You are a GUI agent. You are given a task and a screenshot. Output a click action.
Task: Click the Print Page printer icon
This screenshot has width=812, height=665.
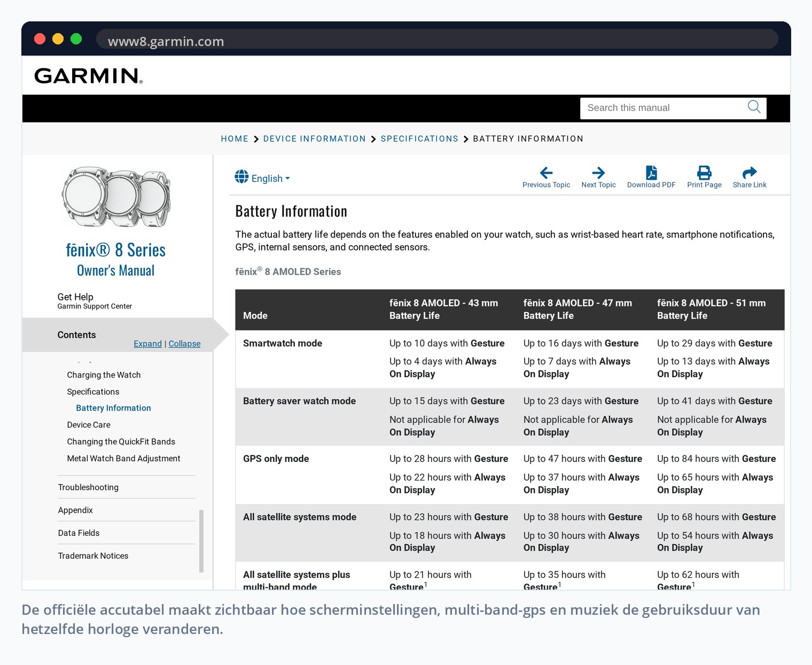(x=704, y=173)
